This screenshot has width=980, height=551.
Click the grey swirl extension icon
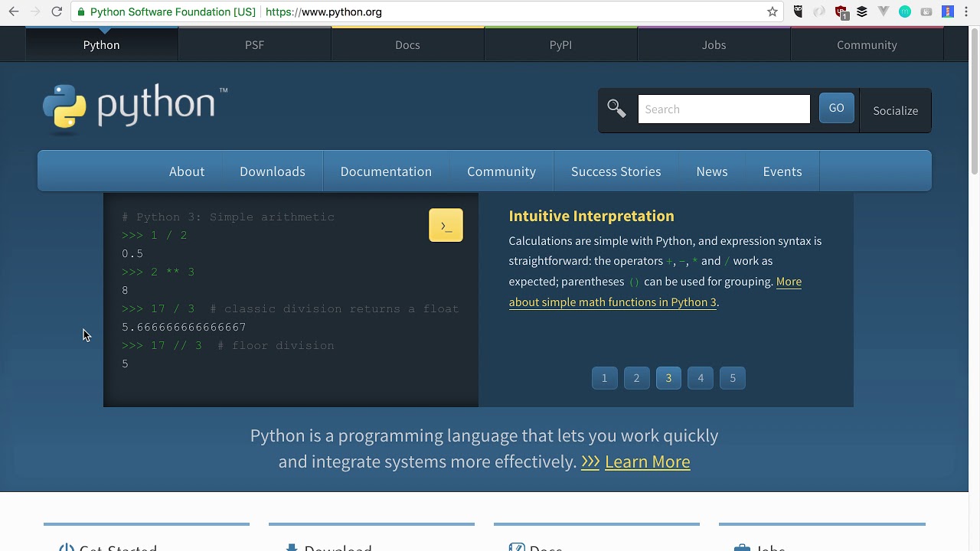[820, 11]
